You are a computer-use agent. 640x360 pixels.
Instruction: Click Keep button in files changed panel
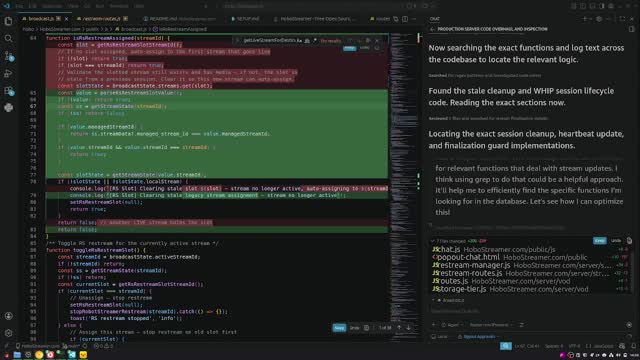coord(599,241)
